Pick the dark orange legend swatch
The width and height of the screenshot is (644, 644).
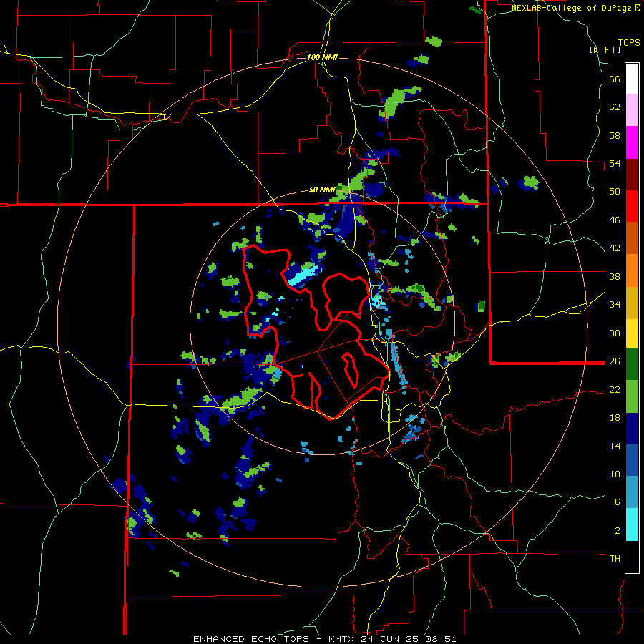pos(632,238)
